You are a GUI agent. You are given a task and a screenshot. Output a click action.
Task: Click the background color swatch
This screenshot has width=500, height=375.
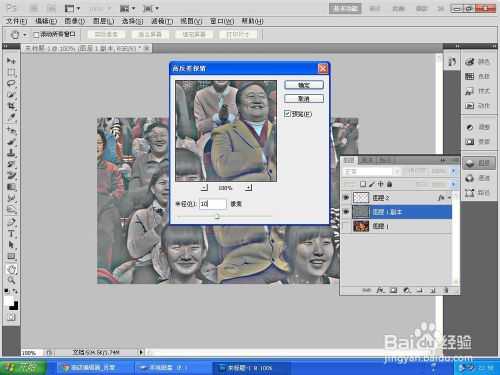pos(14,306)
